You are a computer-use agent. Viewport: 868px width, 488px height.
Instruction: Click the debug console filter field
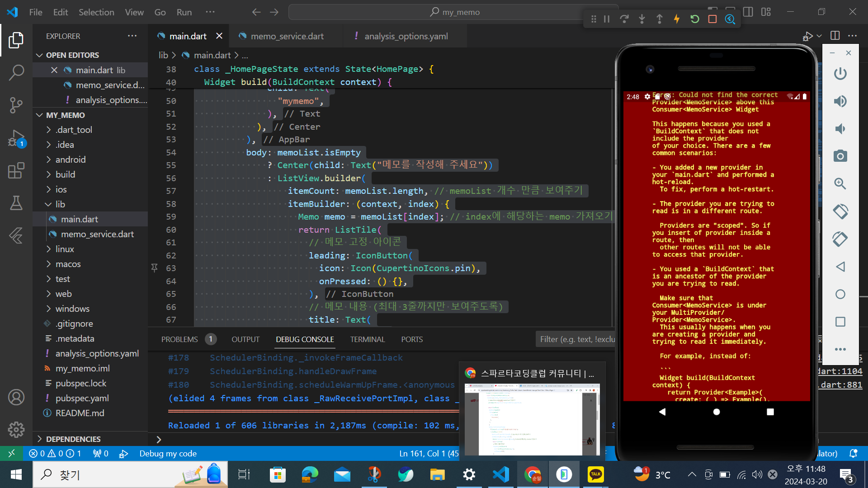point(576,339)
